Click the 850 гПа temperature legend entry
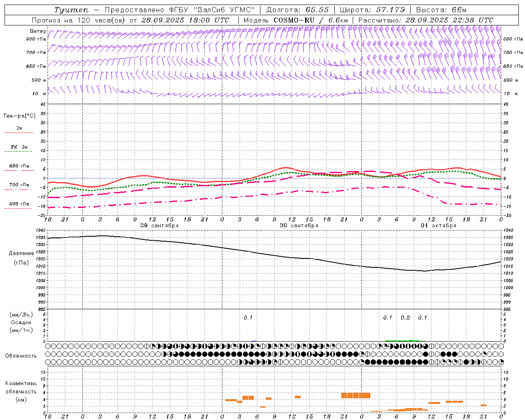 click(x=19, y=166)
